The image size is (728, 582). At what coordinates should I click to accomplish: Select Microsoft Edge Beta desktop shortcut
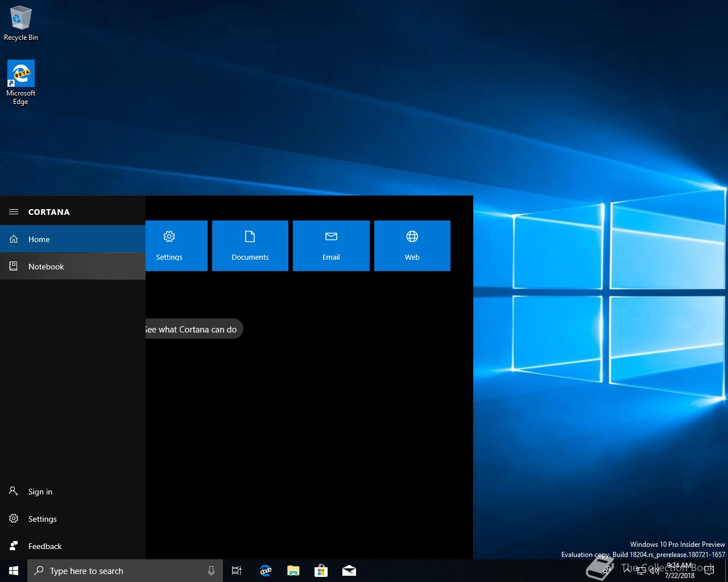pos(21,82)
